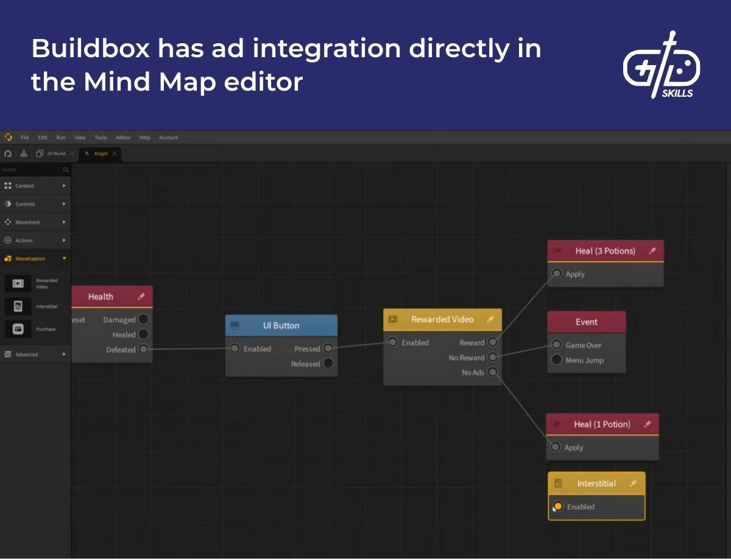Select the Interstitial ad icon in sidebar
The height and width of the screenshot is (560, 731).
coord(18,306)
